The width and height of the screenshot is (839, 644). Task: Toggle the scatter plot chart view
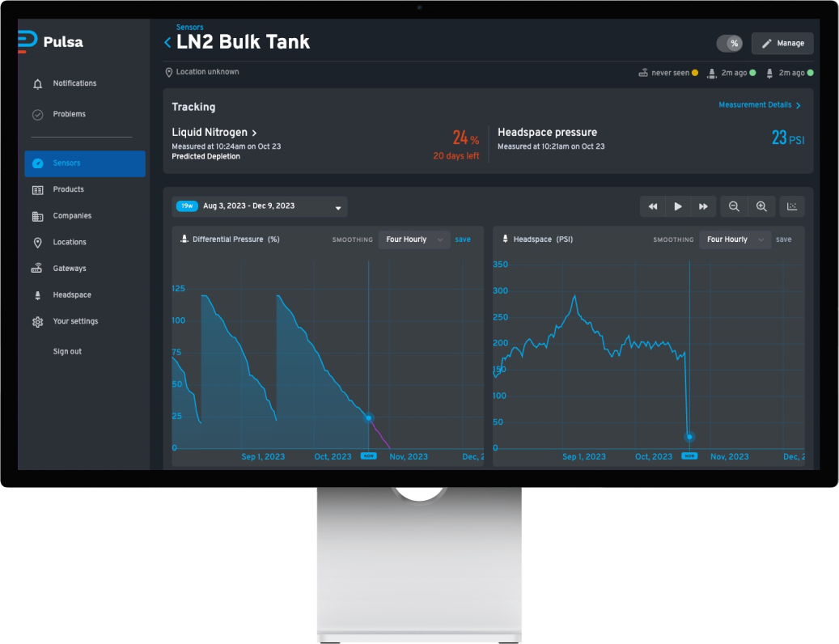tap(791, 206)
